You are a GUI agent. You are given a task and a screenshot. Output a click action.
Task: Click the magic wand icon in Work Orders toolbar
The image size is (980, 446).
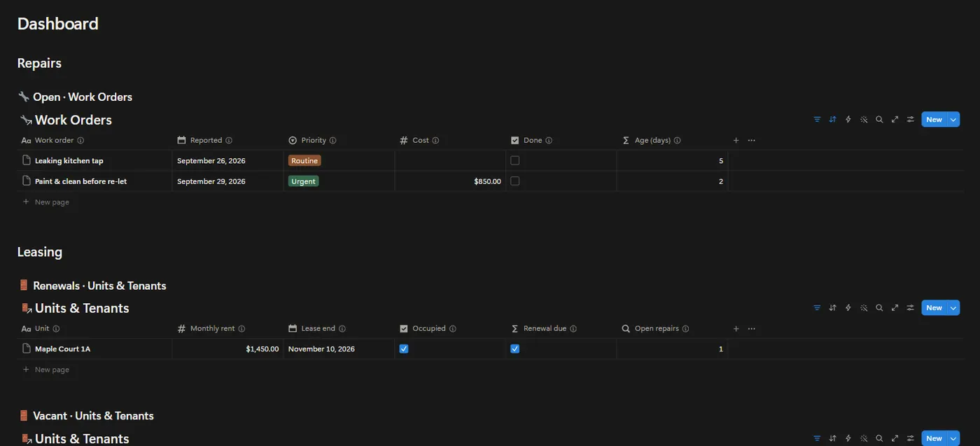pos(864,120)
